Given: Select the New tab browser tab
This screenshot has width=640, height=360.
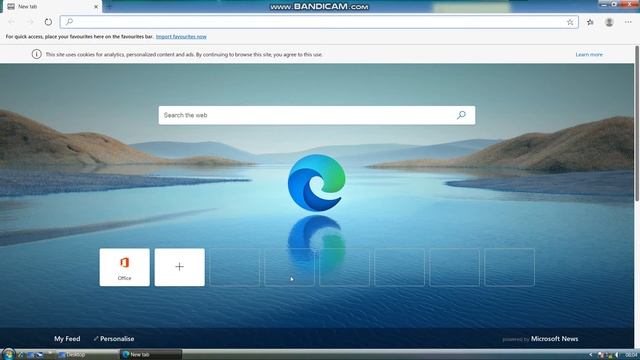Looking at the screenshot, I should click(51, 7).
